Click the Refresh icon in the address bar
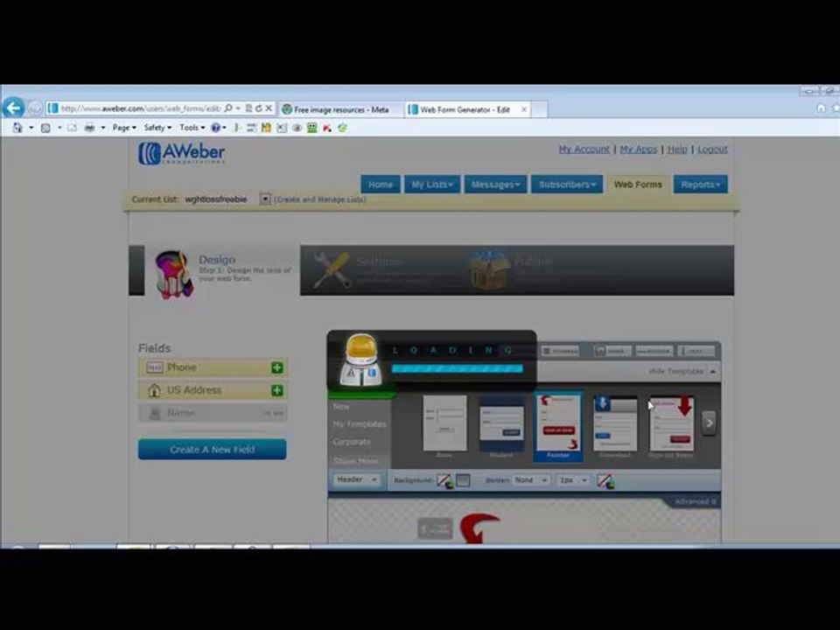 click(x=259, y=108)
